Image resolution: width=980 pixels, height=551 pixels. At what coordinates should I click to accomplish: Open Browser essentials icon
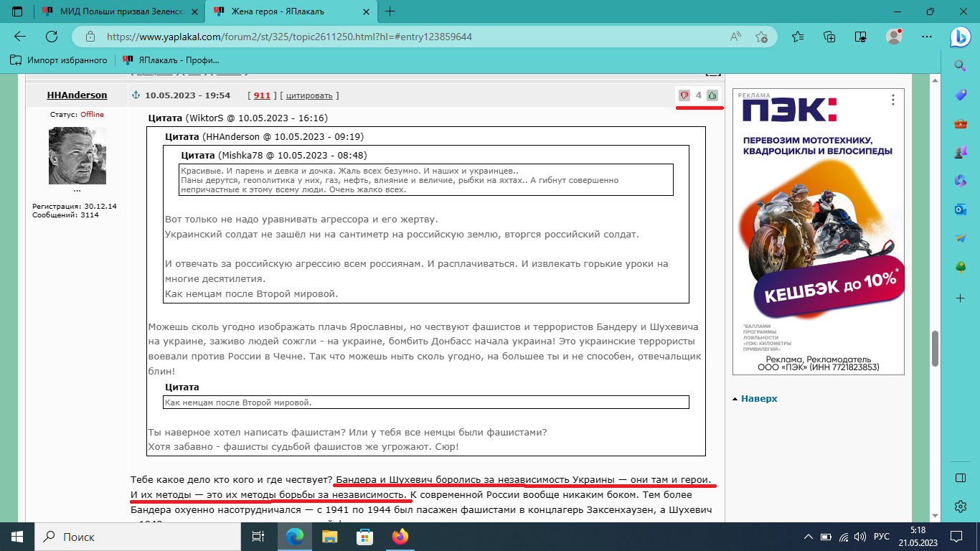861,37
